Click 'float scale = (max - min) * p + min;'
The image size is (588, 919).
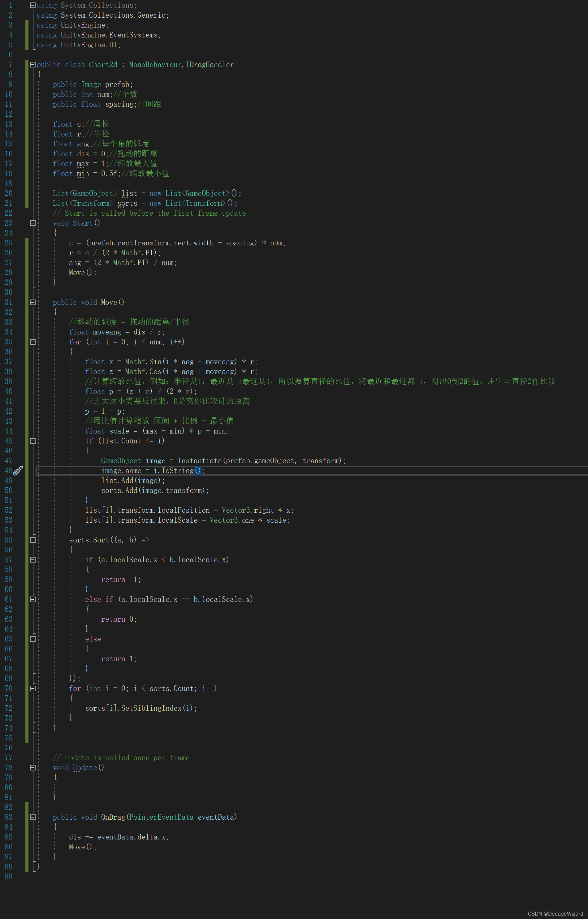tap(157, 431)
